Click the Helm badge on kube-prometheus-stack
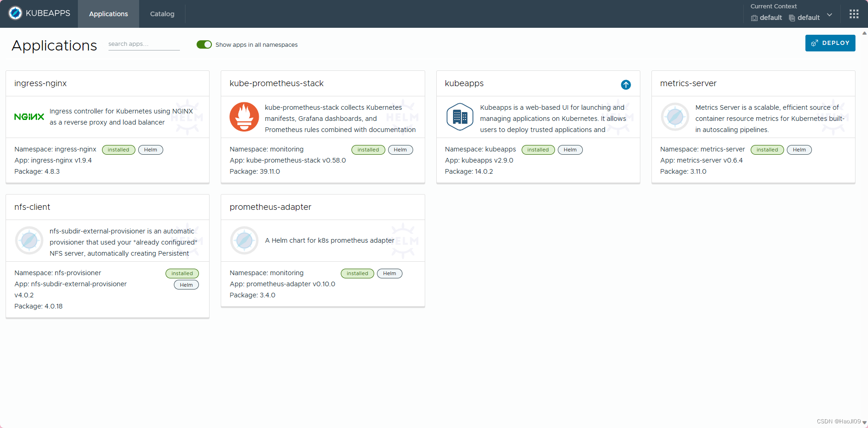 (x=401, y=150)
